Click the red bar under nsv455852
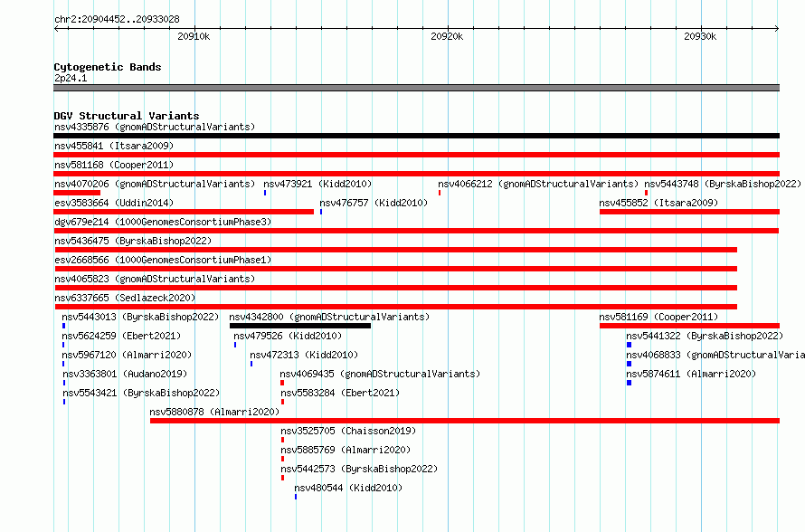805x532 pixels. (689, 212)
